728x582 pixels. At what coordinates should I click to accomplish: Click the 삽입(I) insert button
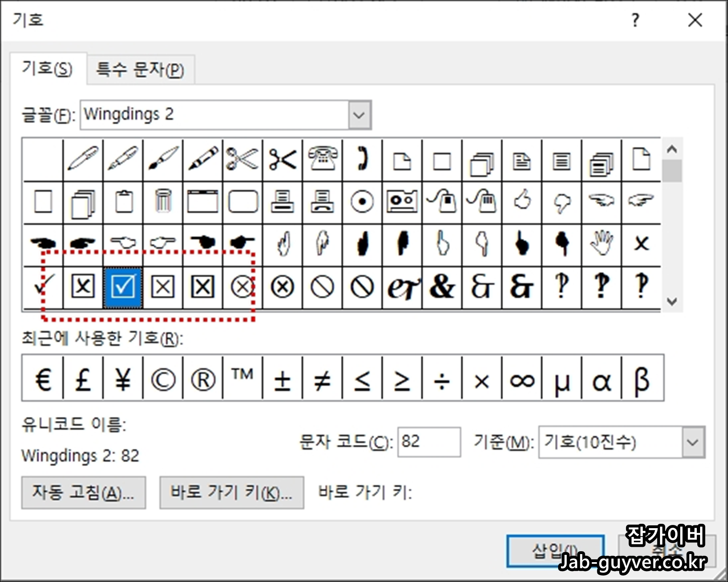(x=555, y=551)
